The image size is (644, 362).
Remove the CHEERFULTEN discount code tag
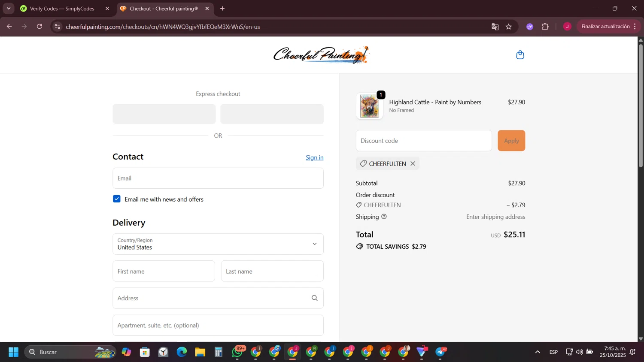point(413,163)
